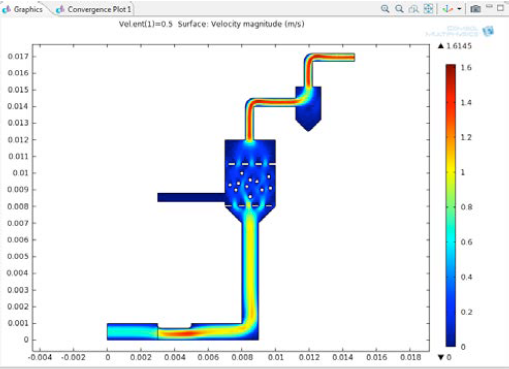The width and height of the screenshot is (509, 369).
Task: Click the minimum value 0 marker
Action: tap(444, 357)
